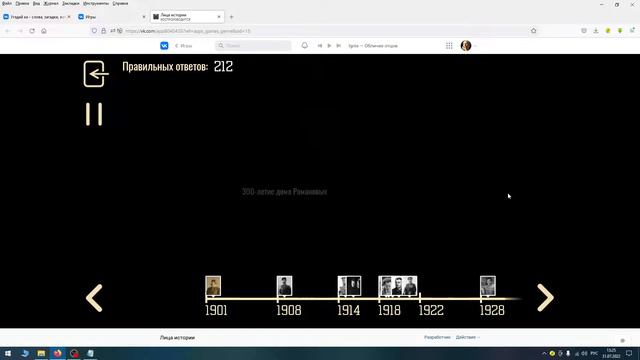Click the shield tracking protection icon
The width and height of the screenshot is (640, 360).
pos(94,31)
